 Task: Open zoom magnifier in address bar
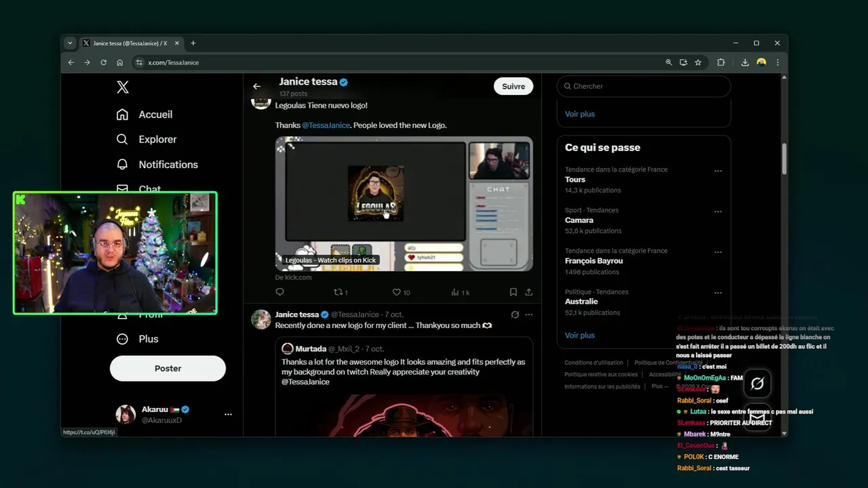(x=669, y=62)
